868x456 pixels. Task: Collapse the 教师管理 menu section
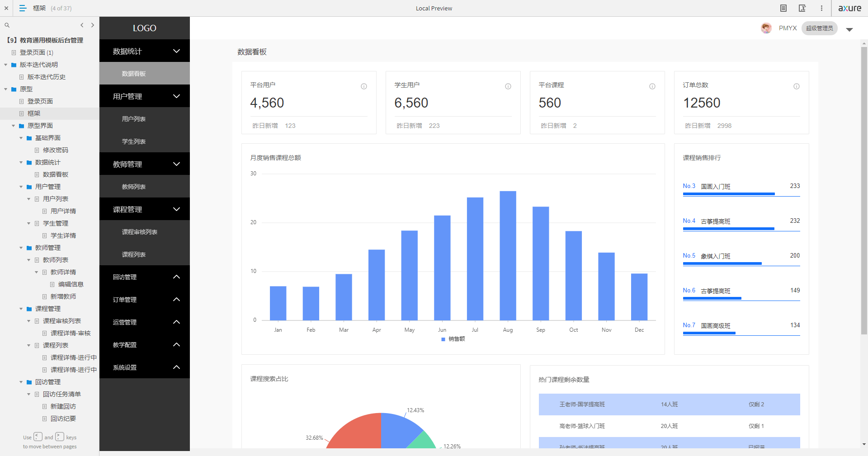click(145, 164)
